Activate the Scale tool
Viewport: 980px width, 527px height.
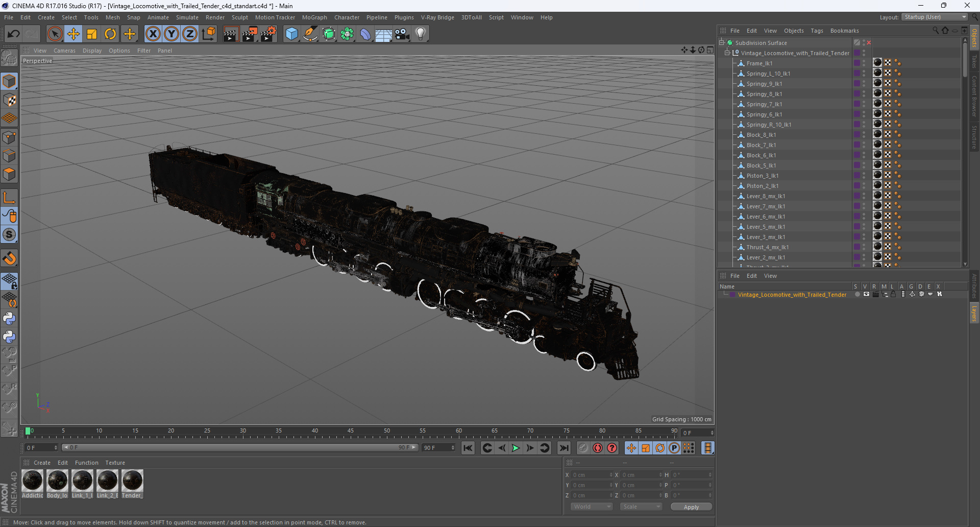coord(92,34)
